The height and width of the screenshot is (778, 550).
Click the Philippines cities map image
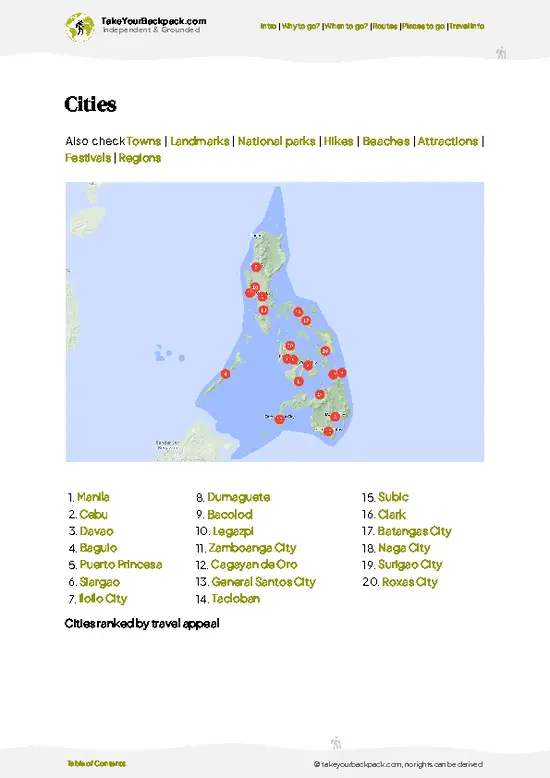[275, 322]
